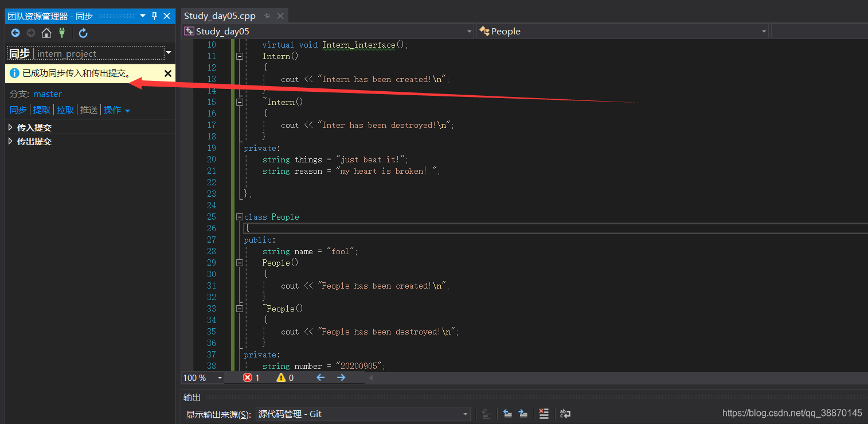Image resolution: width=868 pixels, height=424 pixels.
Task: Expand the 传入提交 incoming commits section
Action: (11, 127)
